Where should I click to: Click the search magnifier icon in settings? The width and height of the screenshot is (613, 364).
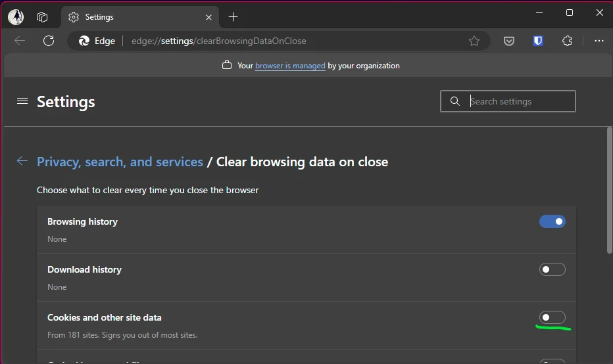click(x=454, y=101)
